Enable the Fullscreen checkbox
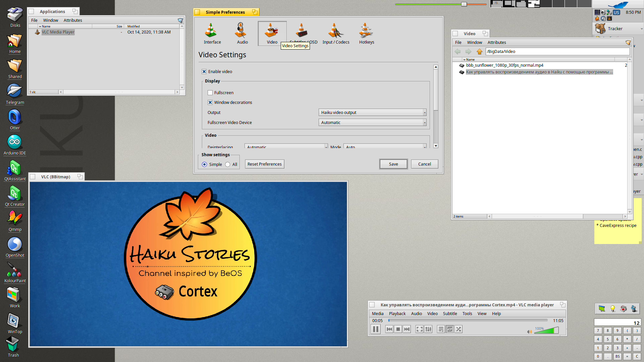This screenshot has width=644, height=362. pos(210,93)
